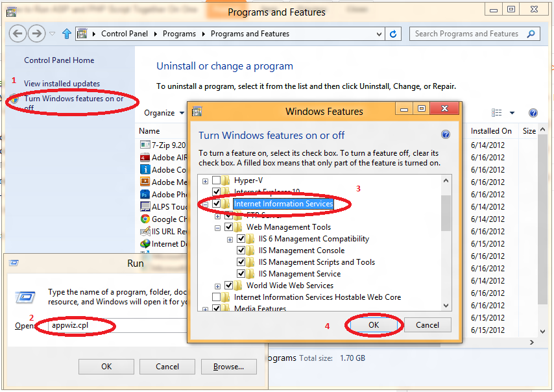Click the refresh icon in the address bar
The image size is (554, 392).
point(394,33)
